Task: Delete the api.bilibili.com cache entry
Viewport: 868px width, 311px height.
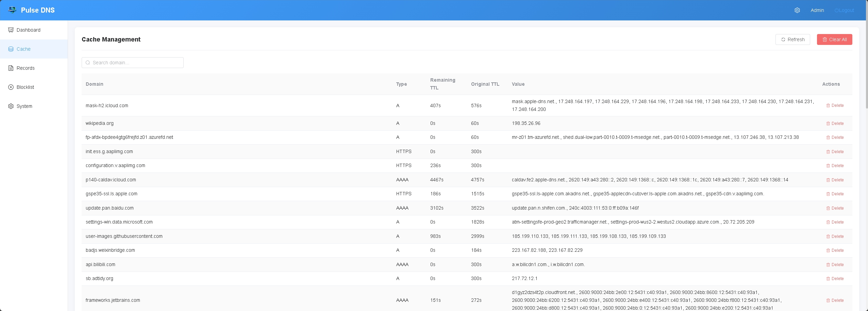Action: (836, 264)
